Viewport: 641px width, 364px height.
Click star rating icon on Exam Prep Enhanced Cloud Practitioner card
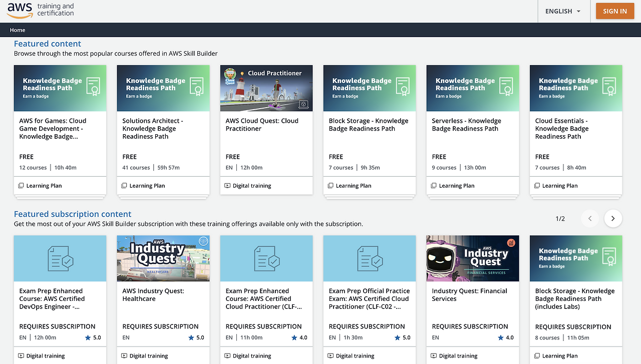click(294, 337)
